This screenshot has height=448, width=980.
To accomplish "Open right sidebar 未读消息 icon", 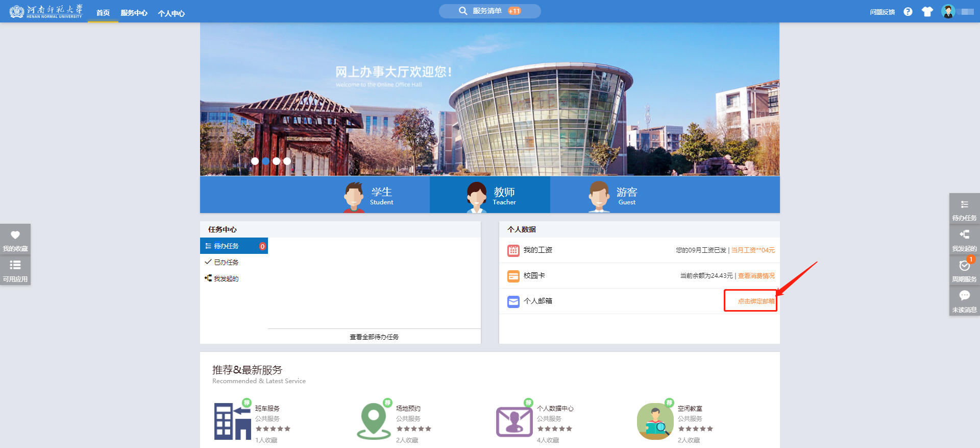I will pos(964,300).
